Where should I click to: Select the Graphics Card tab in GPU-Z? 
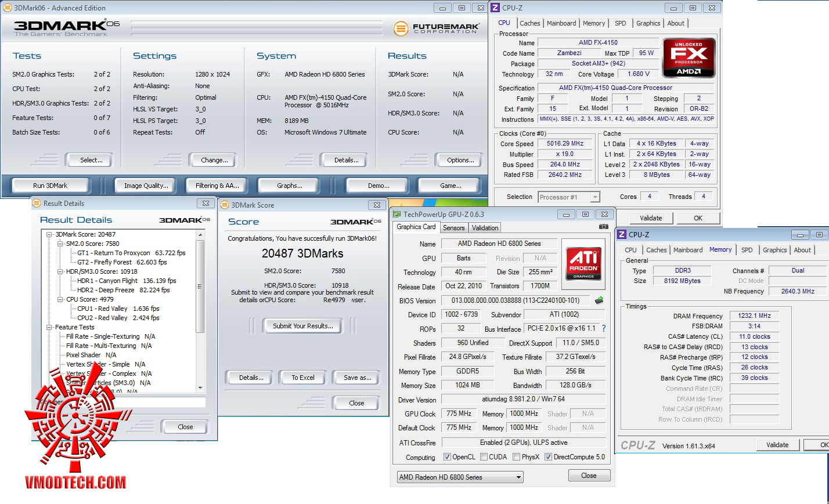(416, 227)
